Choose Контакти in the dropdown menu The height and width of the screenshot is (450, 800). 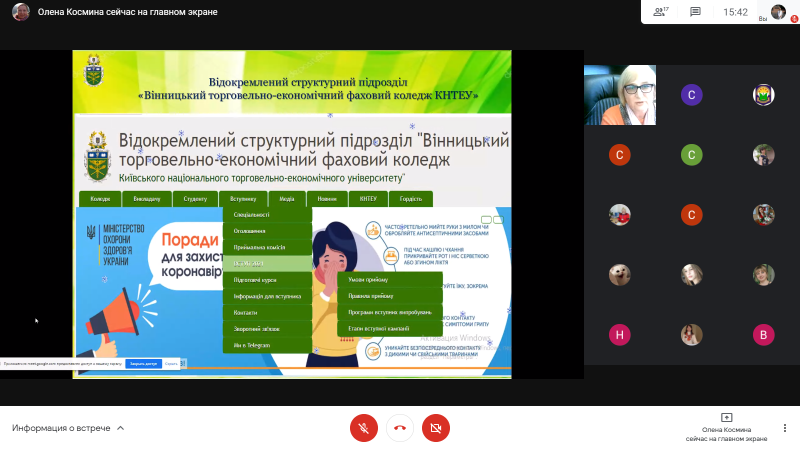click(267, 313)
